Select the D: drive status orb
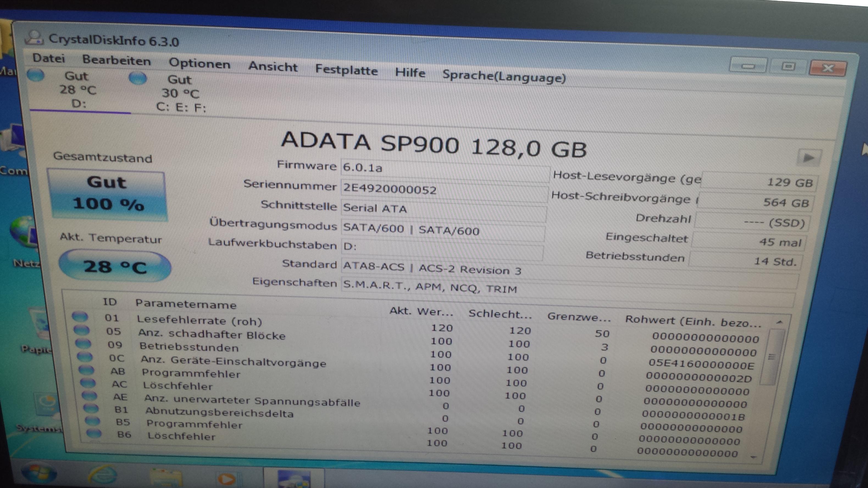 coord(36,75)
